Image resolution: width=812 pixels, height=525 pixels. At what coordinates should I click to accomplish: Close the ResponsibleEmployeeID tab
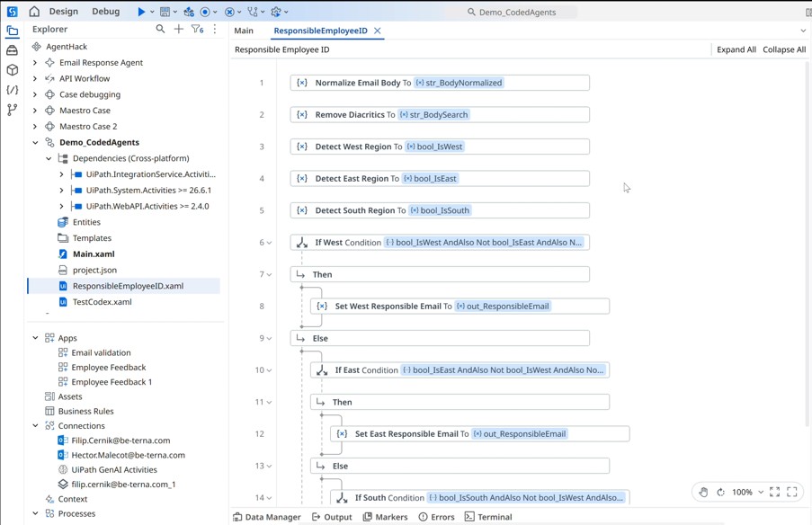tap(378, 31)
